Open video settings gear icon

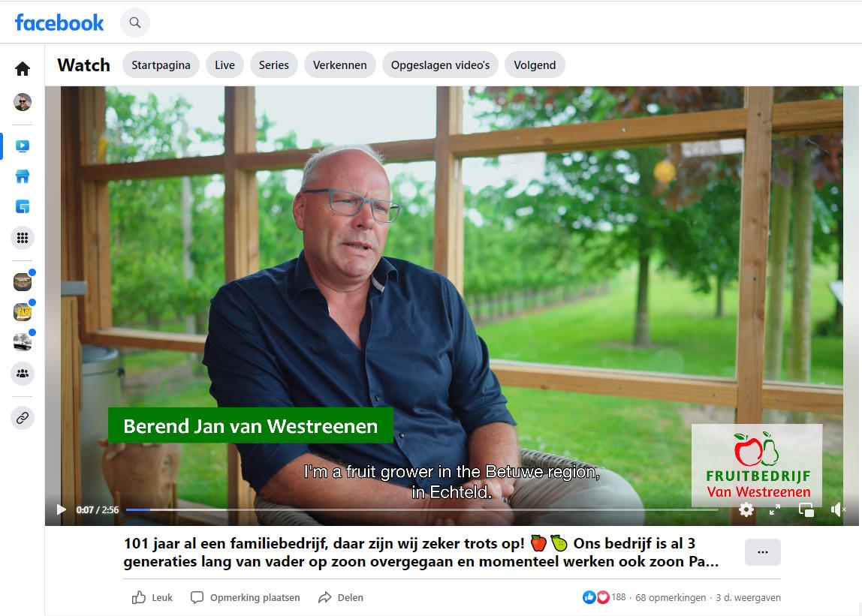click(x=746, y=509)
